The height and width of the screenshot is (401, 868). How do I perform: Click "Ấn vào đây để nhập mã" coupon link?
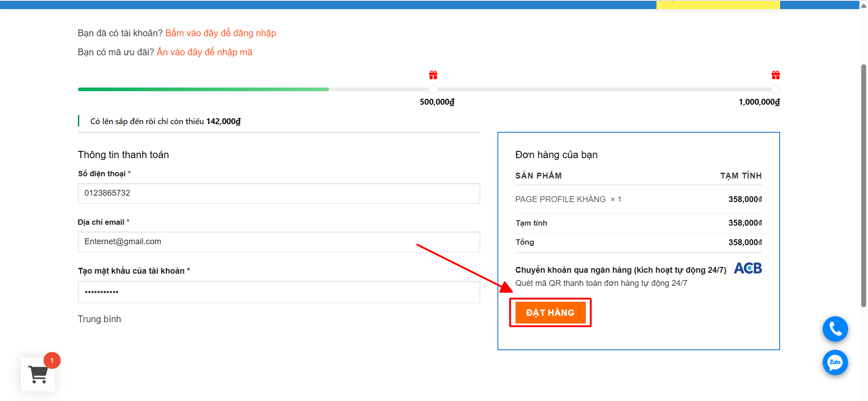(x=204, y=52)
